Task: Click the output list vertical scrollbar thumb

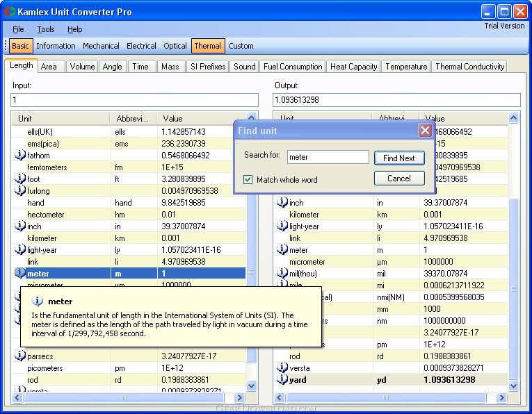Action: [513, 289]
